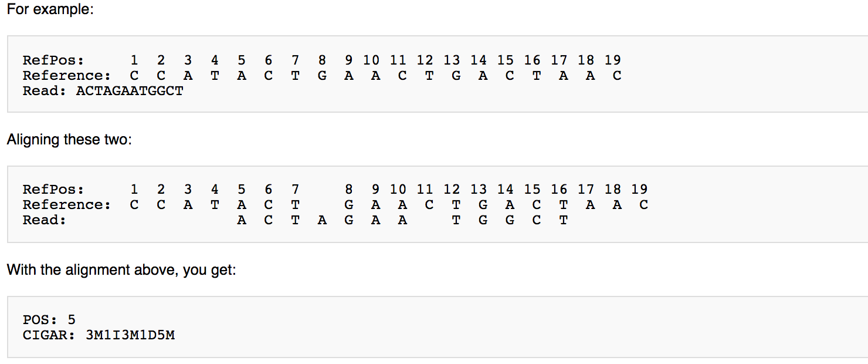Click the "For example:" text
868x364 pixels.
(x=50, y=10)
